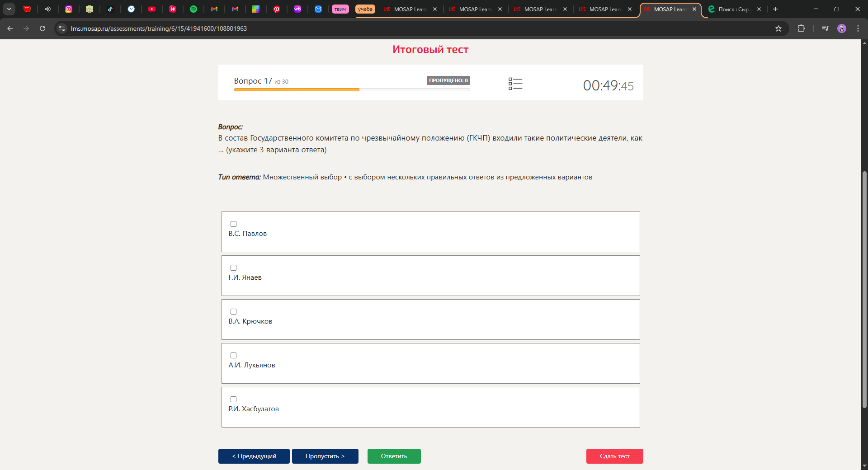Click the Итоговый тест heading
868x470 pixels.
[x=430, y=49]
